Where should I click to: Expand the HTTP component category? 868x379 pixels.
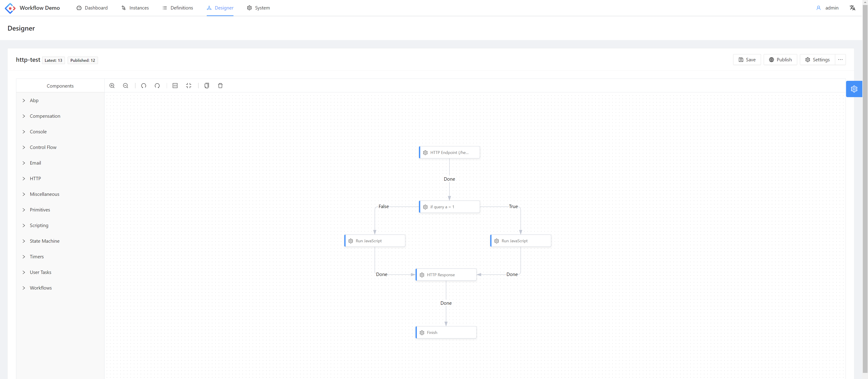point(35,179)
